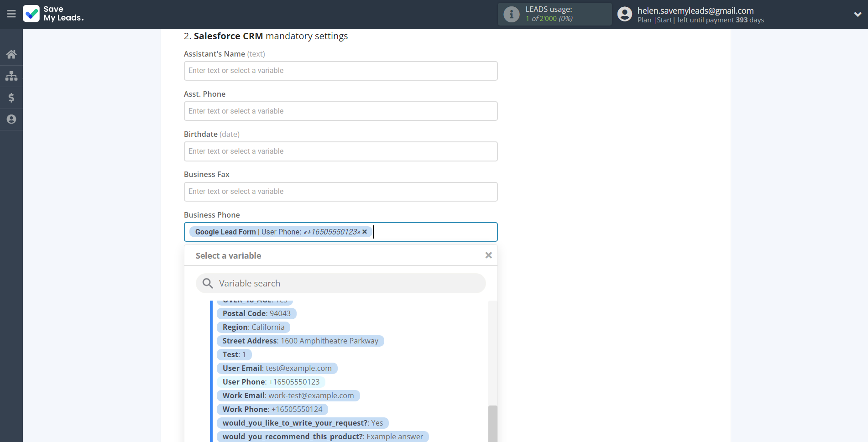Select the Postal Code variable
868x442 pixels.
pyautogui.click(x=256, y=313)
